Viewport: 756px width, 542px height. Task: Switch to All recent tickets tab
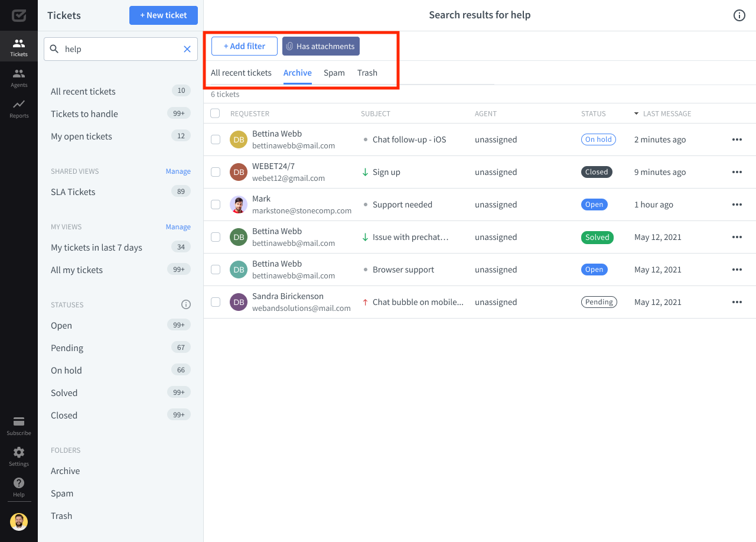[241, 73]
